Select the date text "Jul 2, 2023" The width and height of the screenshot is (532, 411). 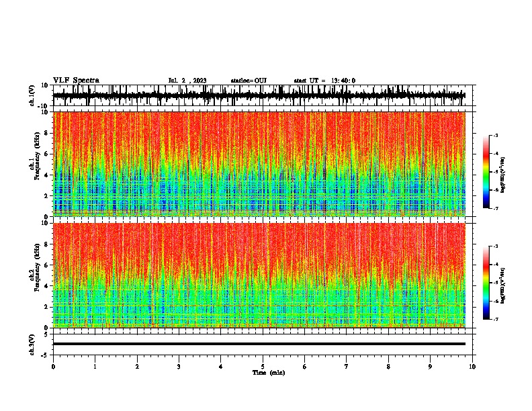(187, 81)
